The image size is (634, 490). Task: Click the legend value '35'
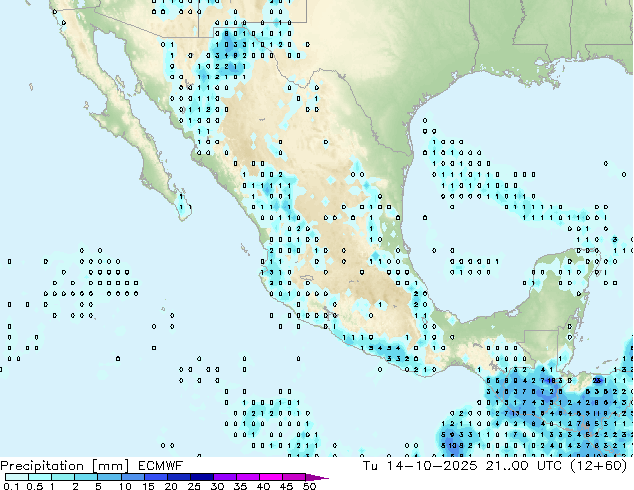click(x=240, y=486)
